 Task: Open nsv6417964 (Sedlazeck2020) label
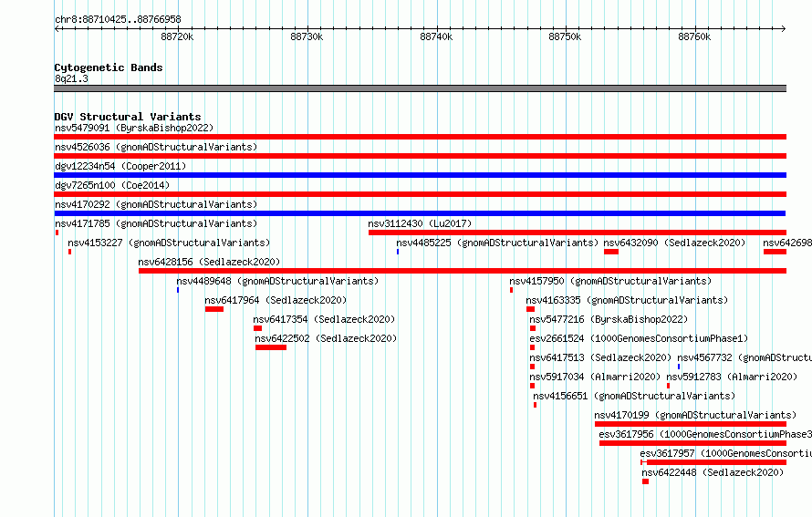tap(276, 300)
